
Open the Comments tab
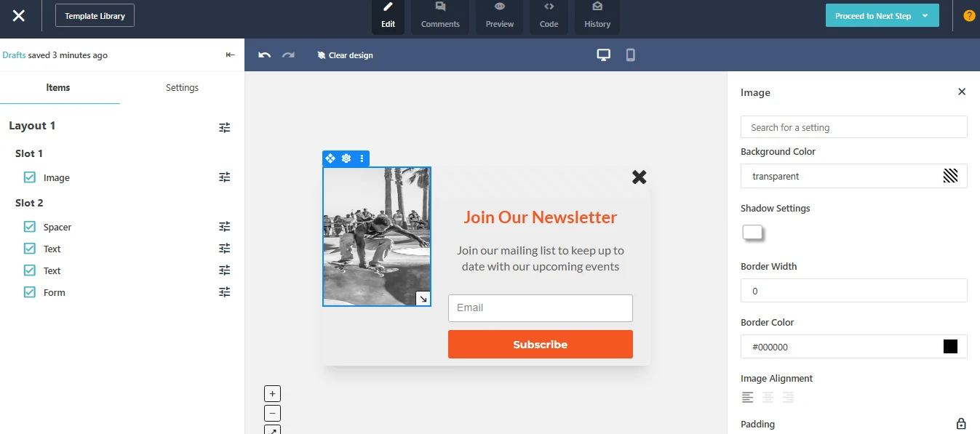[440, 16]
